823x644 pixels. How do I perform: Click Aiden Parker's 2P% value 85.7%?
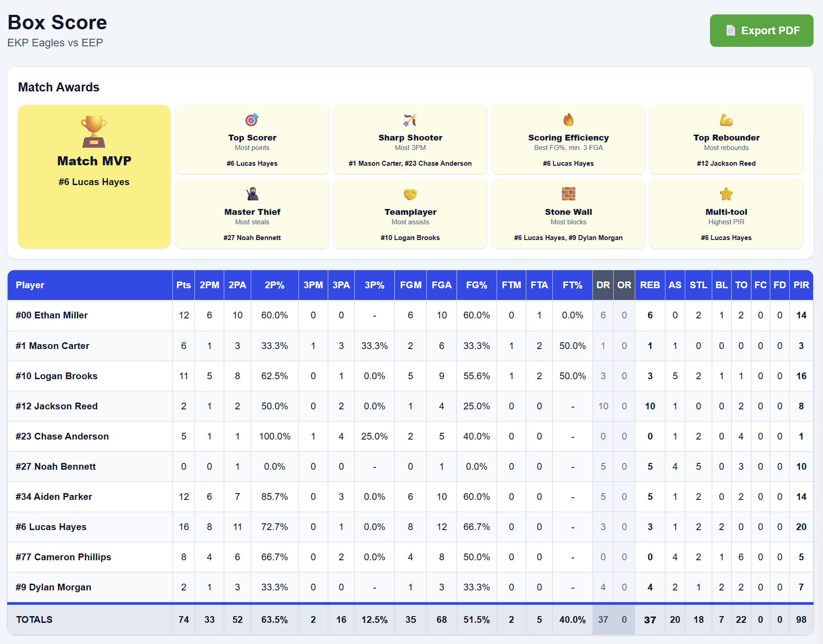(x=274, y=497)
